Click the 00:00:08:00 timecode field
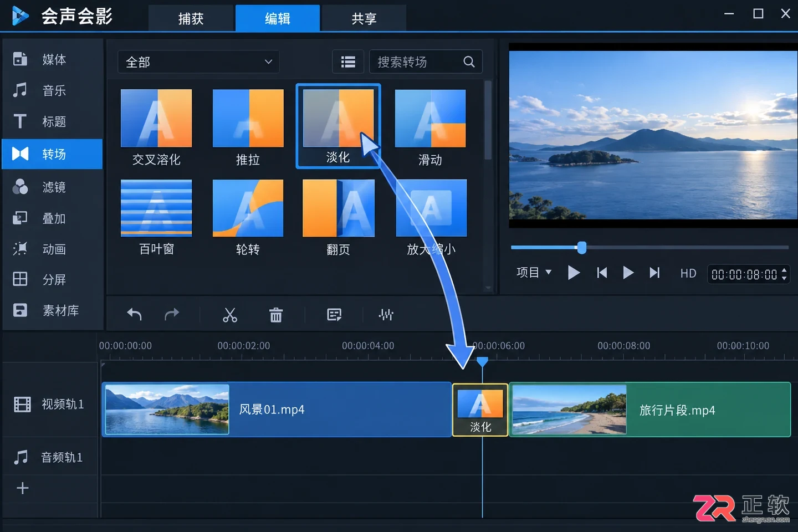Image resolution: width=798 pixels, height=532 pixels. pyautogui.click(x=744, y=274)
